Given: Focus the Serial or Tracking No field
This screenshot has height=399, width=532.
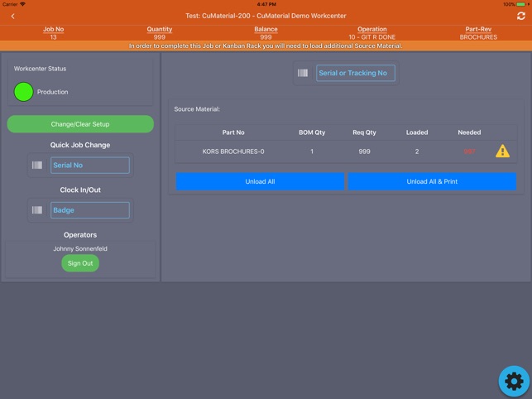Looking at the screenshot, I should tap(356, 73).
